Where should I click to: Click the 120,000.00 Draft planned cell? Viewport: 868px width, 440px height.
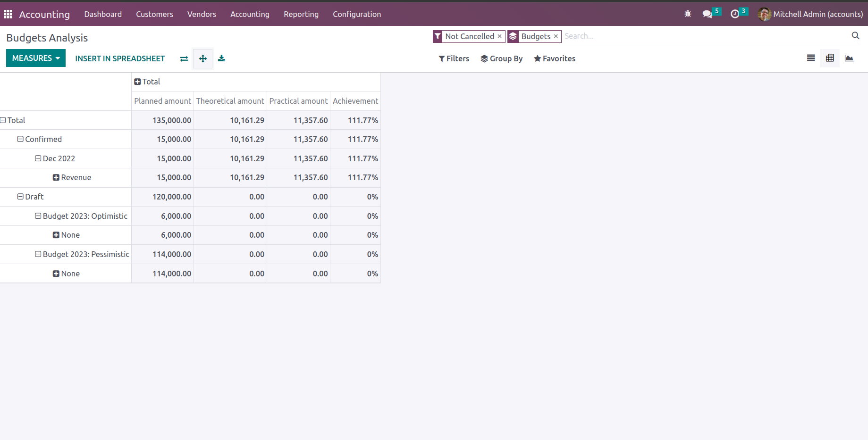coord(163,197)
